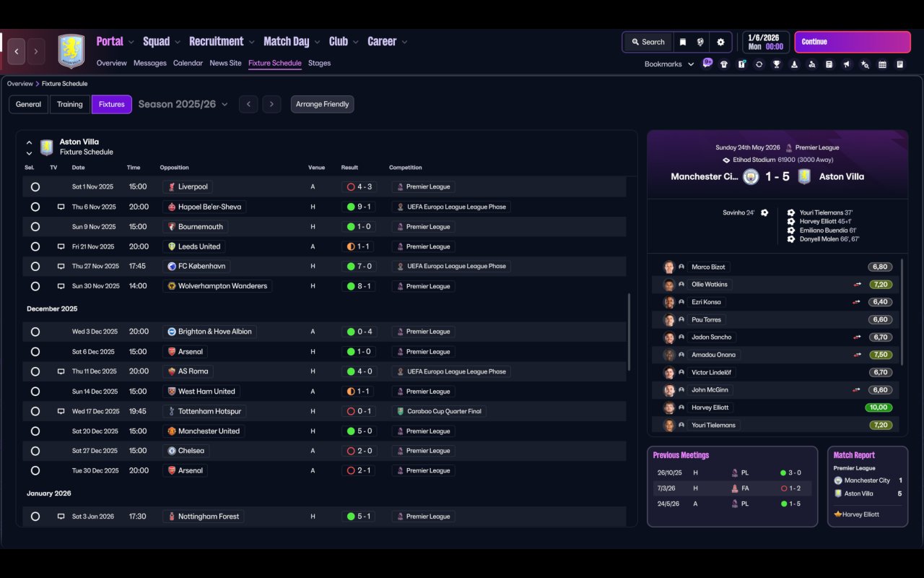Open the Season 2025/26 dropdown

tap(183, 104)
